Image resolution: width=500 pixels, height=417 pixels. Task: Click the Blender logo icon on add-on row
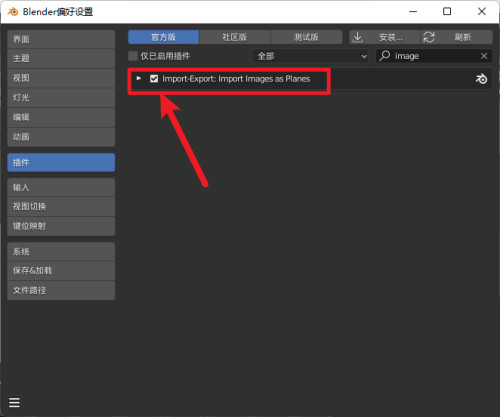pos(481,79)
